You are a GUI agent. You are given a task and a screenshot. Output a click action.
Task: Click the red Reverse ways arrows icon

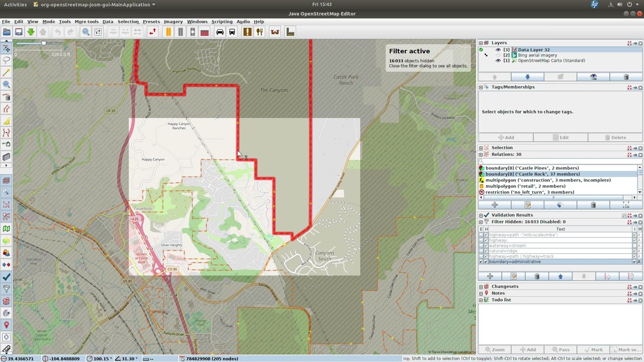[x=152, y=32]
